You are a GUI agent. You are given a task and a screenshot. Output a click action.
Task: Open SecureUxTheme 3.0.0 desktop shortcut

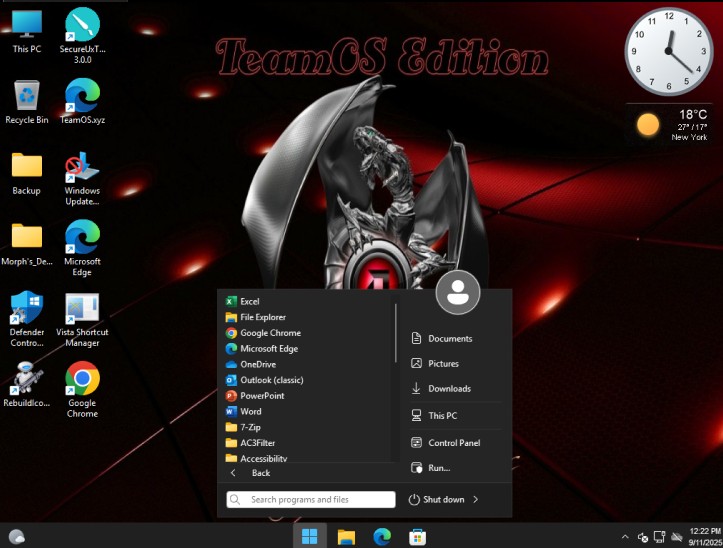[x=83, y=36]
